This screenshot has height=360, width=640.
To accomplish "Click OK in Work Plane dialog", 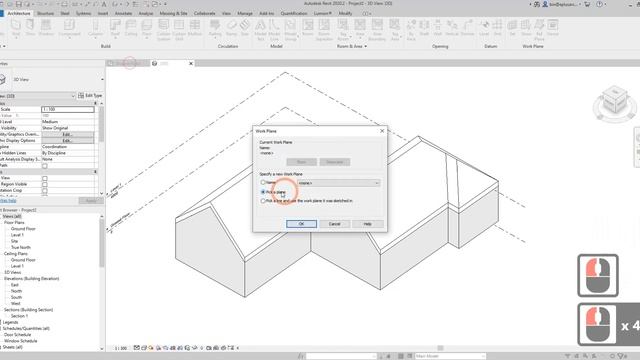I will pos(301,224).
